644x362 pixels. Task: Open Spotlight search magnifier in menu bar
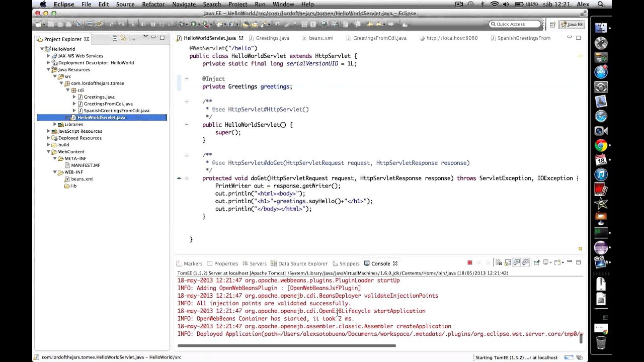[601, 4]
